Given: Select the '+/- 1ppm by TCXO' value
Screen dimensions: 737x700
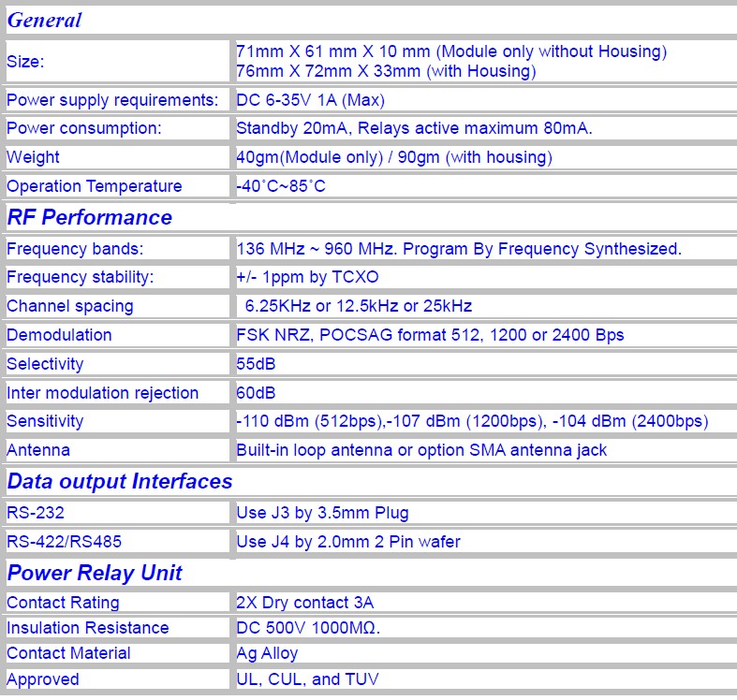Looking at the screenshot, I should 307,277.
